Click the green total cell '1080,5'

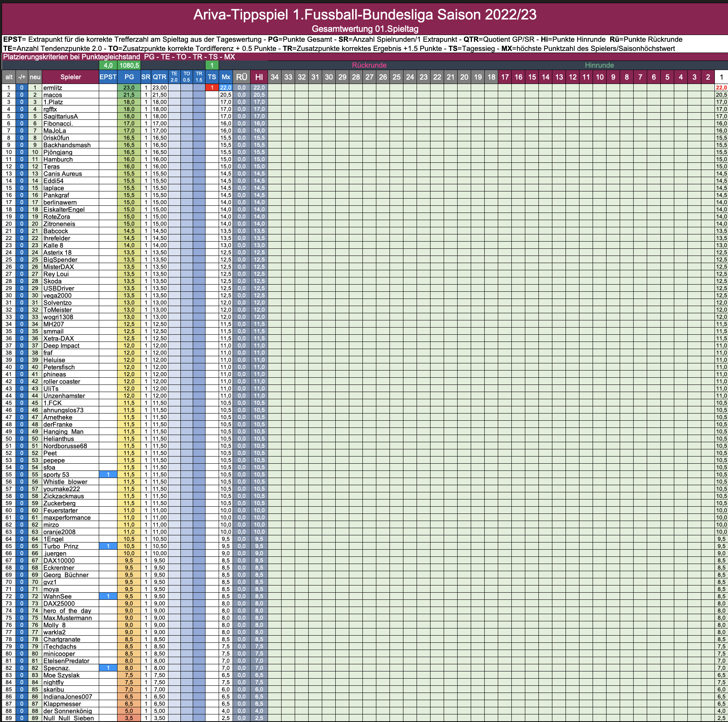click(129, 65)
